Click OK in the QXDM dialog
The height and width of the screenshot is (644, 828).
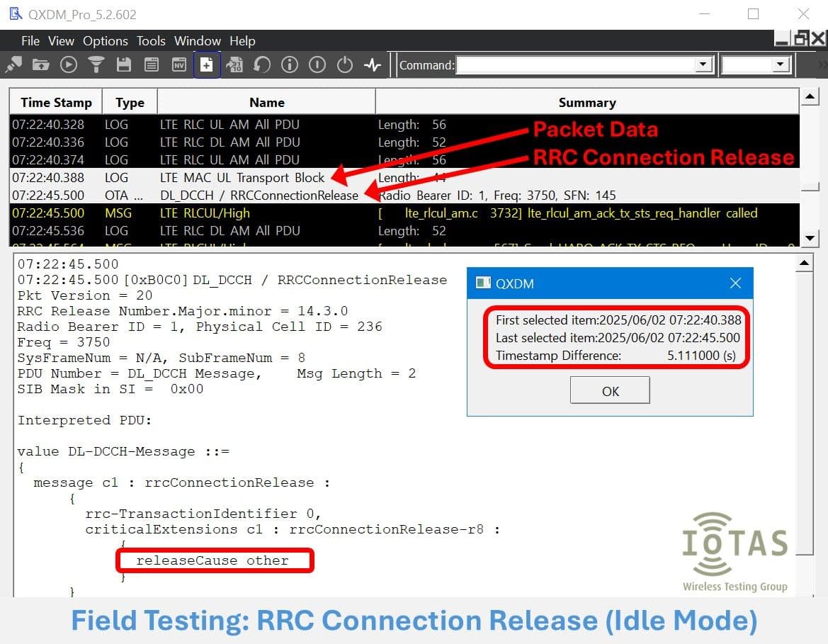610,391
